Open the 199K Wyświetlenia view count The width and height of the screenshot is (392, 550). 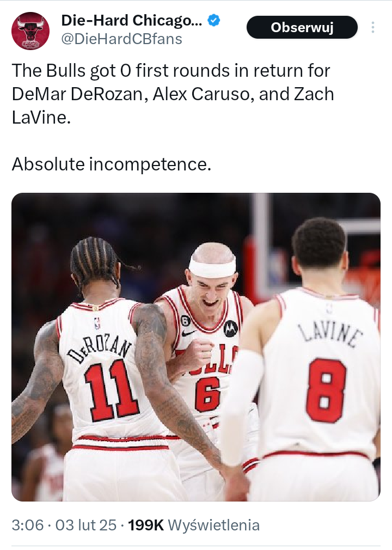click(x=194, y=525)
